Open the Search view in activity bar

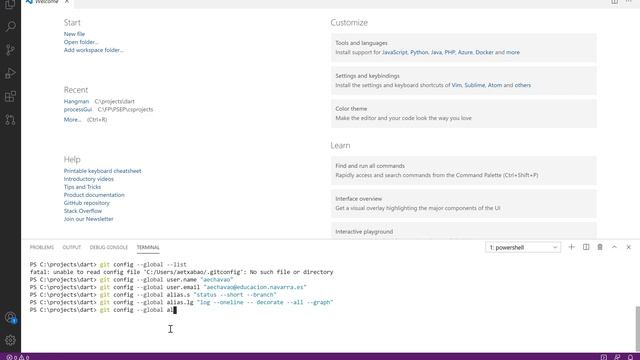[x=10, y=27]
